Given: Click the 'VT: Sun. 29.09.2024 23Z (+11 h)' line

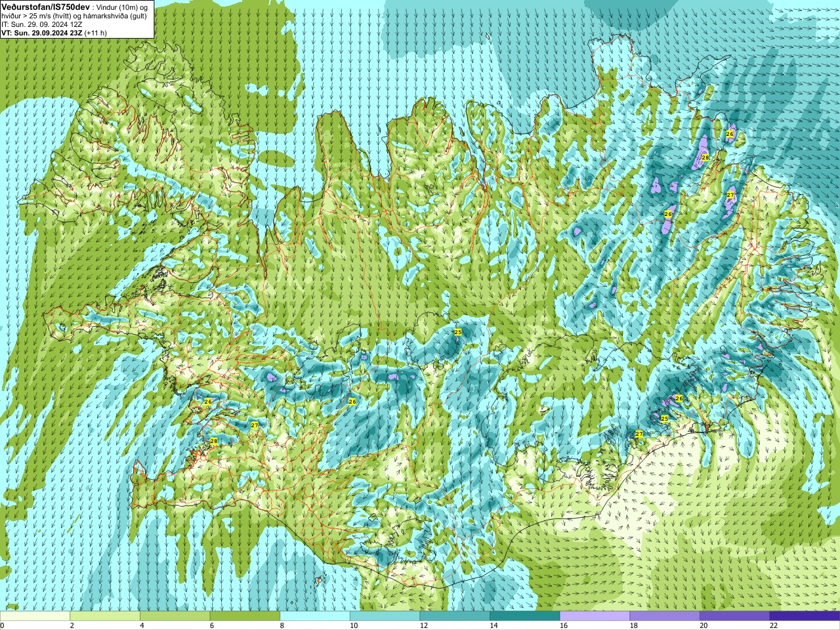Looking at the screenshot, I should (54, 33).
